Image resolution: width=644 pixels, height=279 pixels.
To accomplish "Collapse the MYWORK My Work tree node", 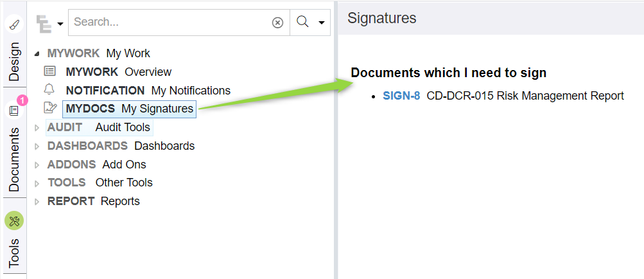I will 37,53.
